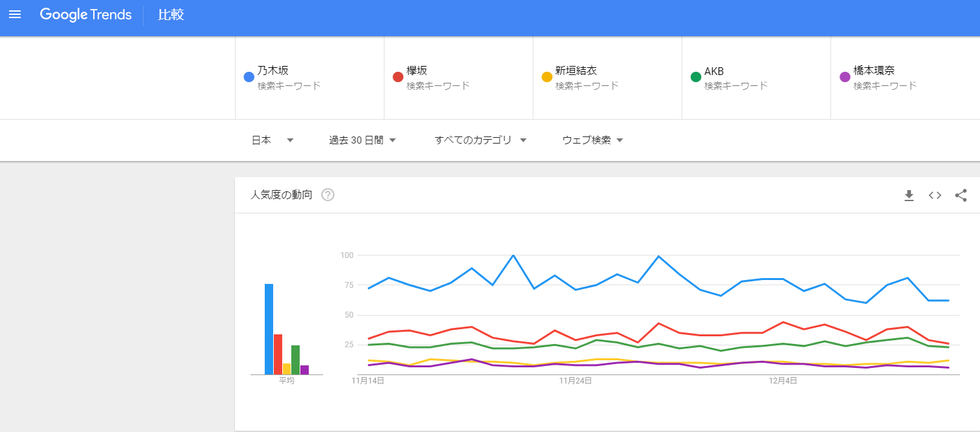This screenshot has width=980, height=432.
Task: Open the embed code icon
Action: 935,195
